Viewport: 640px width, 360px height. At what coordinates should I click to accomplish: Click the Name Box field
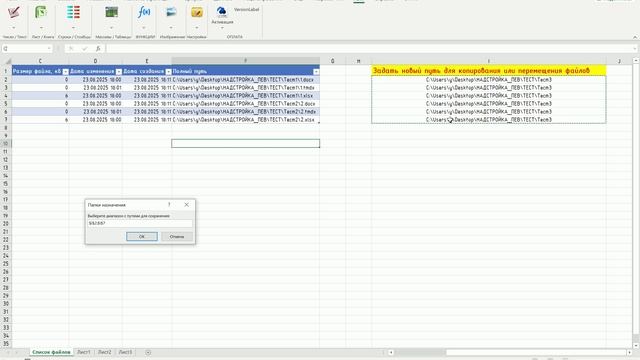tap(24, 49)
